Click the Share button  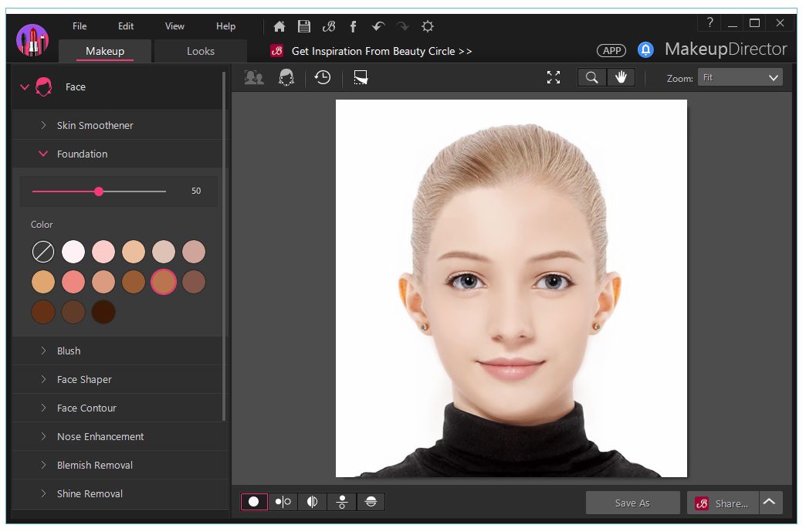pyautogui.click(x=723, y=503)
